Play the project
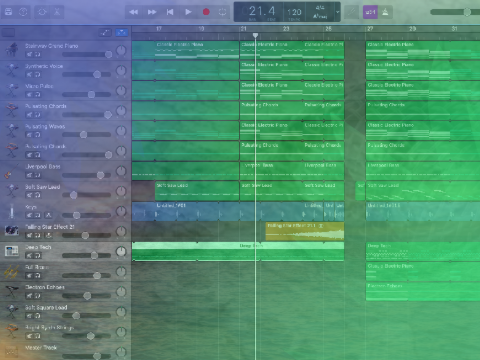 [x=188, y=12]
